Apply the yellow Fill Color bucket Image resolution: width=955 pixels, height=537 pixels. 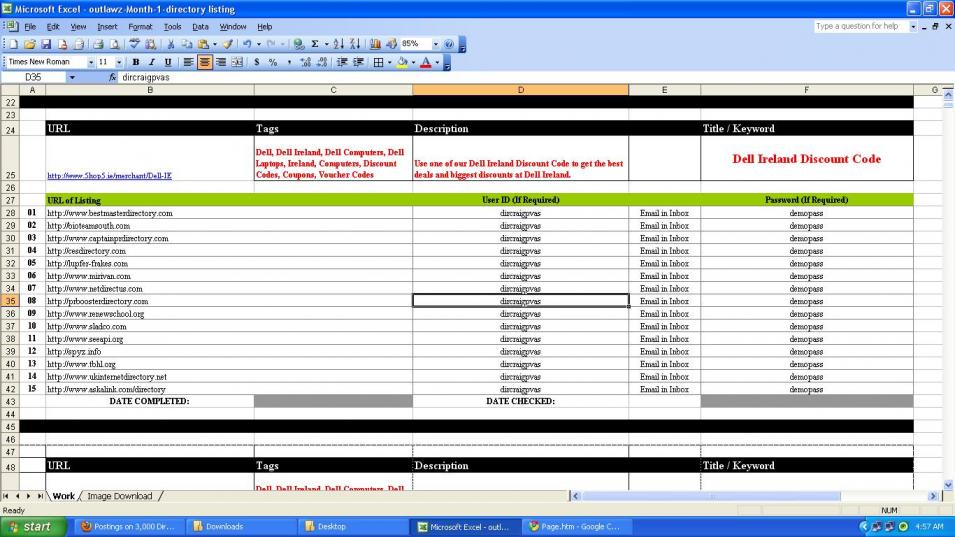click(402, 62)
